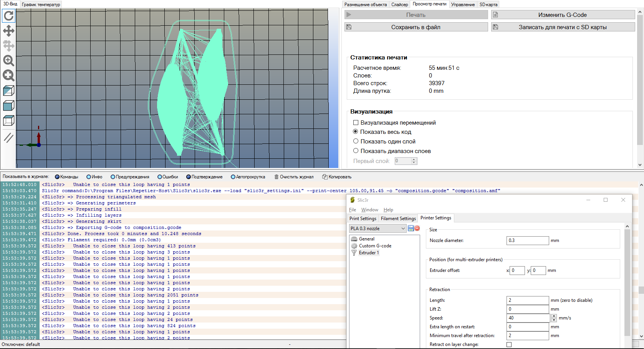Open the PLA 0.3 nozzle preset dropdown
The width and height of the screenshot is (644, 349).
pyautogui.click(x=377, y=229)
